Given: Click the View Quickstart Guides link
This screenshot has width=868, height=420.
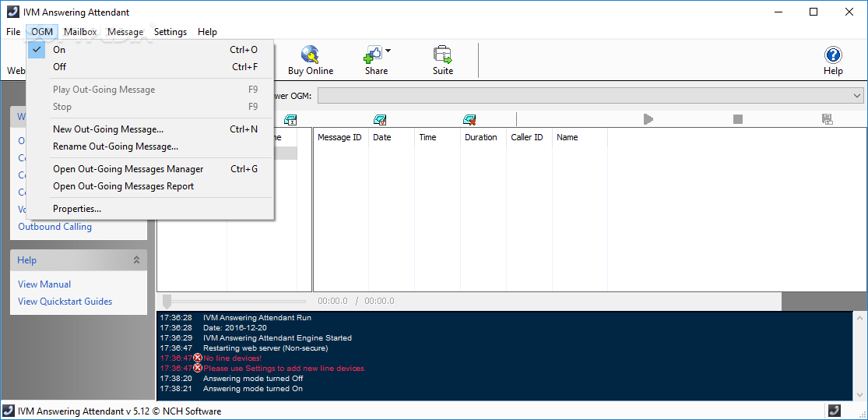Looking at the screenshot, I should (65, 302).
